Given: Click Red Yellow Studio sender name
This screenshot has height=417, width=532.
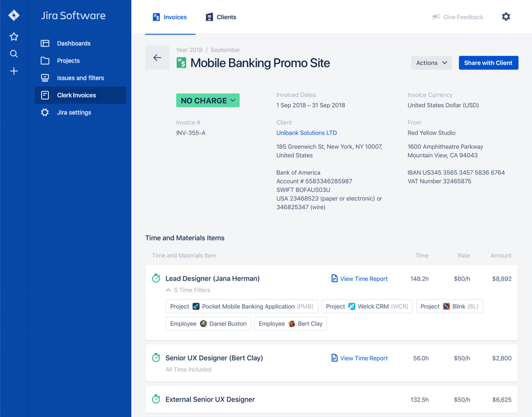Looking at the screenshot, I should click(431, 133).
